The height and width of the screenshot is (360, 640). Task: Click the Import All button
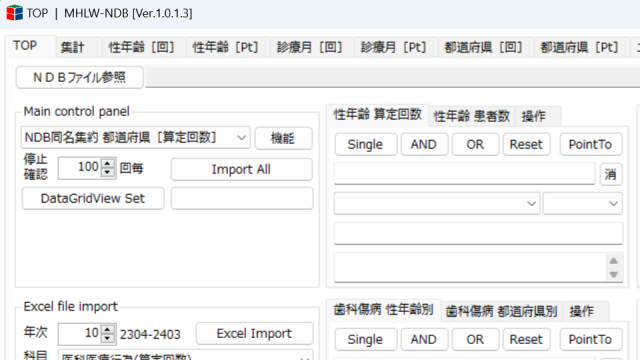(x=242, y=169)
